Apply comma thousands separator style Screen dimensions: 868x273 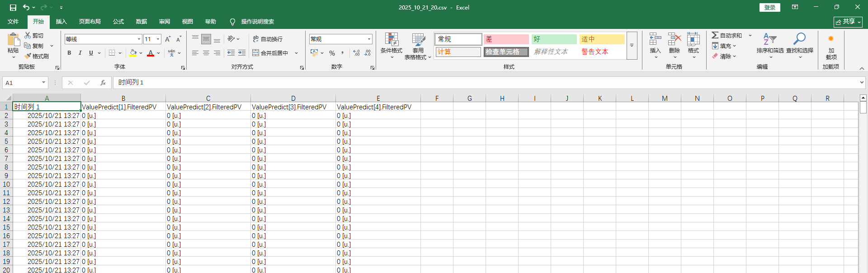[x=343, y=53]
